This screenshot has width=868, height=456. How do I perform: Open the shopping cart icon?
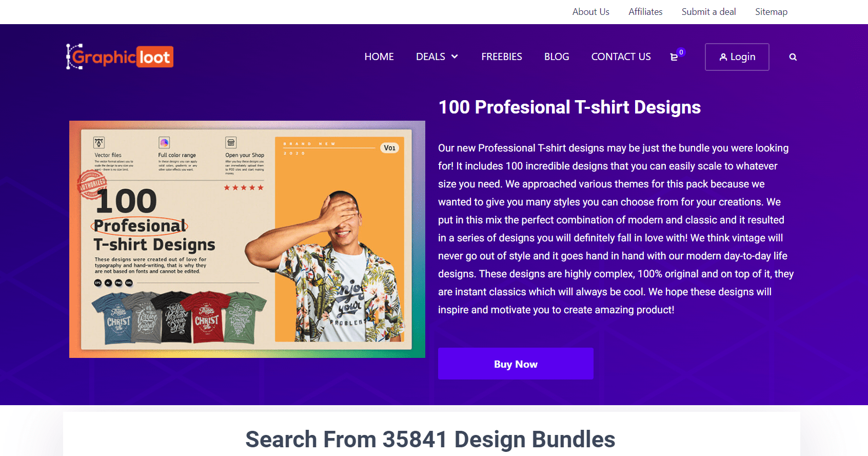674,57
